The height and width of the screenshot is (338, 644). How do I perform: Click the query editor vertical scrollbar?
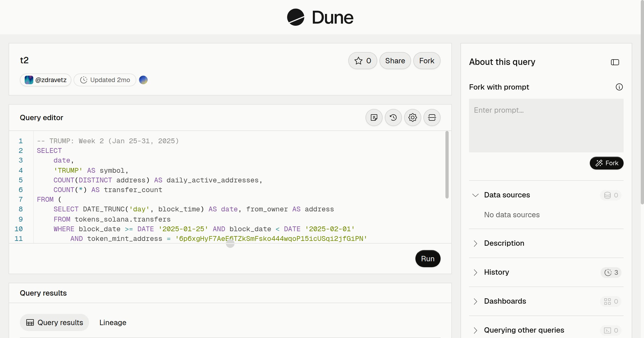pyautogui.click(x=447, y=165)
